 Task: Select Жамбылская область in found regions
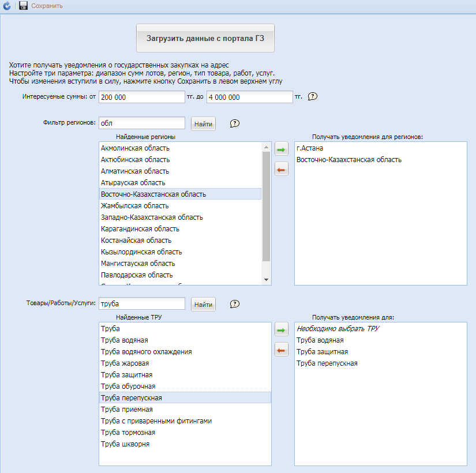(x=180, y=206)
